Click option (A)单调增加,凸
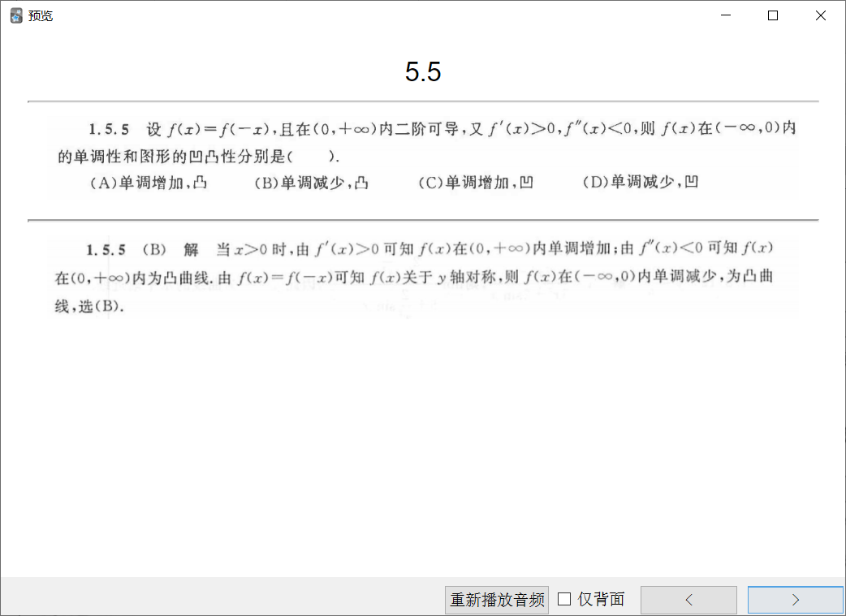This screenshot has width=846, height=616. coord(149,183)
